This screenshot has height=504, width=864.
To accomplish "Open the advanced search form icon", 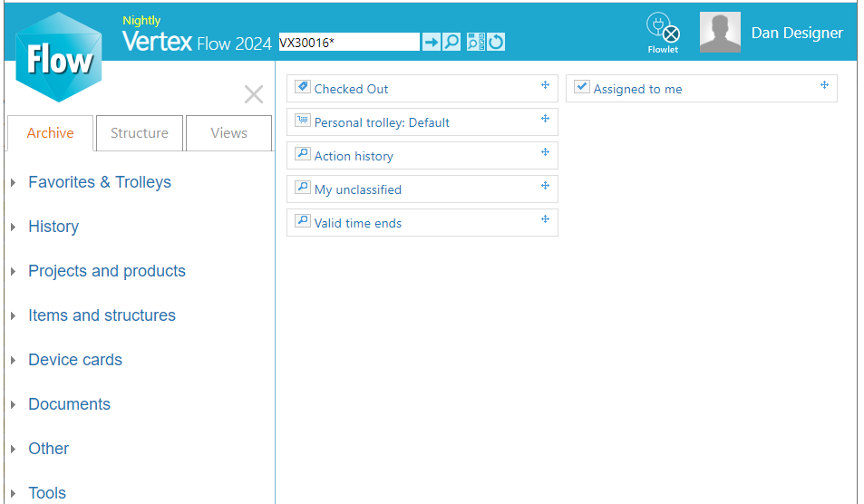I will coord(476,42).
